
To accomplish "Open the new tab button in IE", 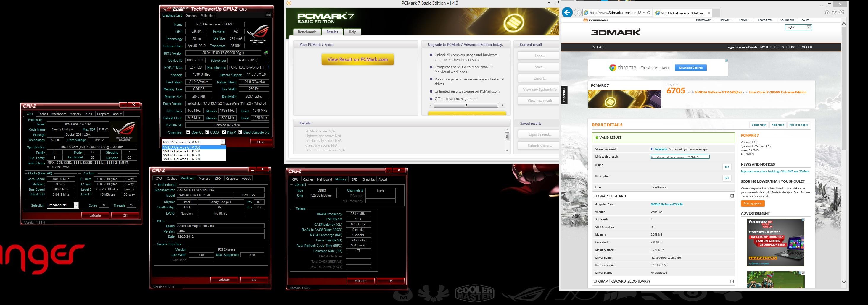I will pyautogui.click(x=717, y=13).
